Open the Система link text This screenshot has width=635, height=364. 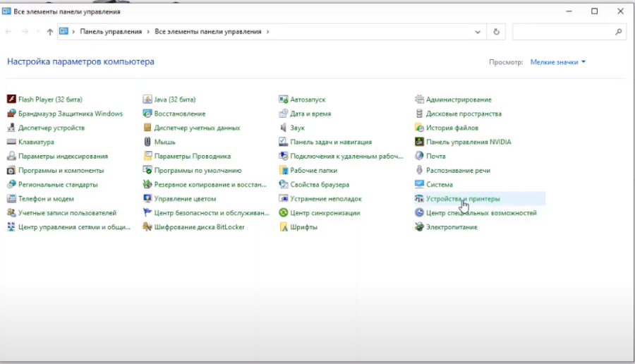click(440, 185)
